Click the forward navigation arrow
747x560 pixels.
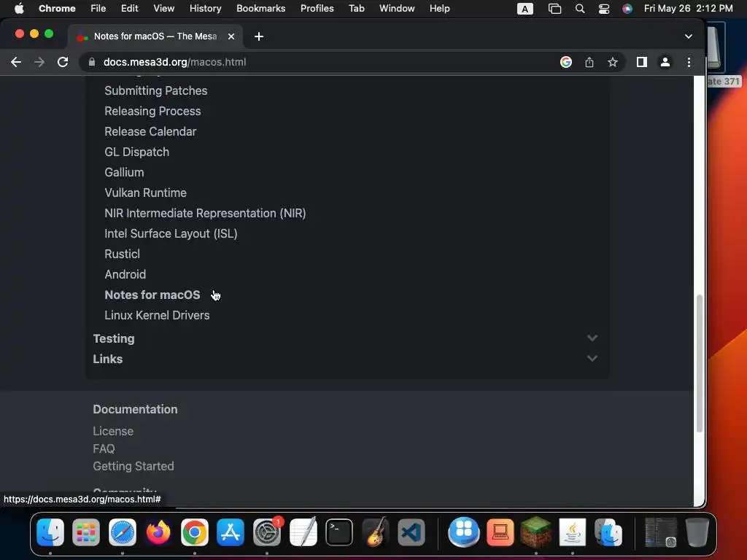(x=39, y=62)
